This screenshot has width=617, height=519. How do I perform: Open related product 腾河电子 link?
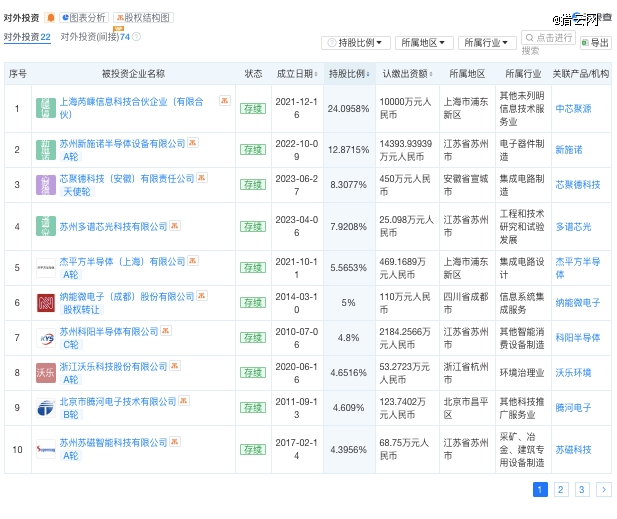pyautogui.click(x=573, y=408)
